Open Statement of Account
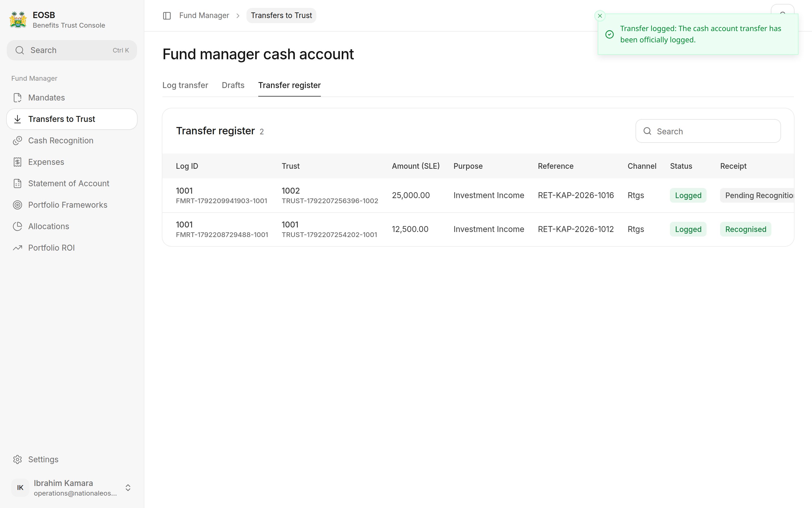Screen dimensions: 812x508 tap(72, 184)
